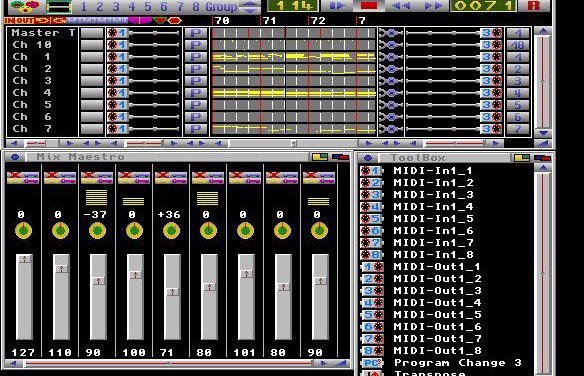
Task: Click the OUT punch flag icon
Action: (24, 20)
